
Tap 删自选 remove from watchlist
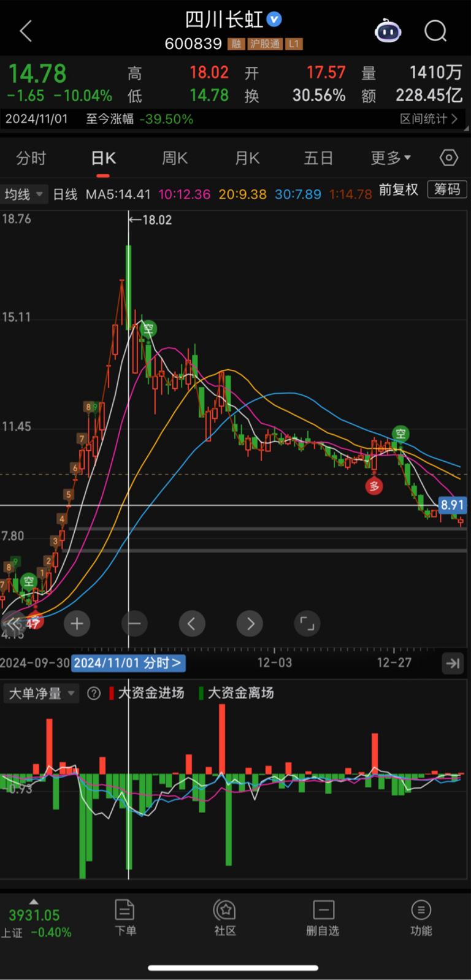pyautogui.click(x=323, y=917)
